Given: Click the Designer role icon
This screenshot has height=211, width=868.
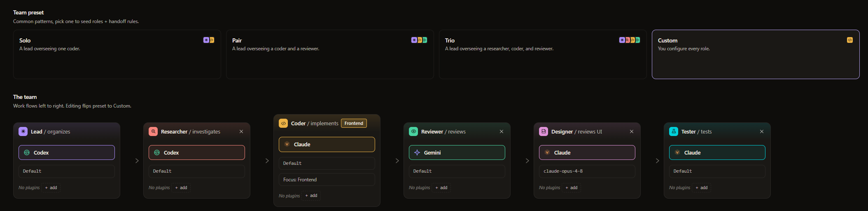Looking at the screenshot, I should coord(544,131).
